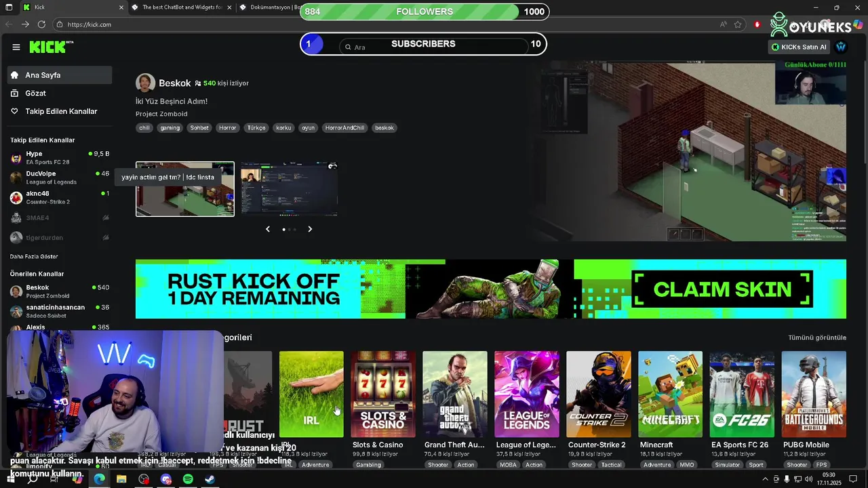Open Steam from the taskbar
The height and width of the screenshot is (488, 868).
click(210, 479)
